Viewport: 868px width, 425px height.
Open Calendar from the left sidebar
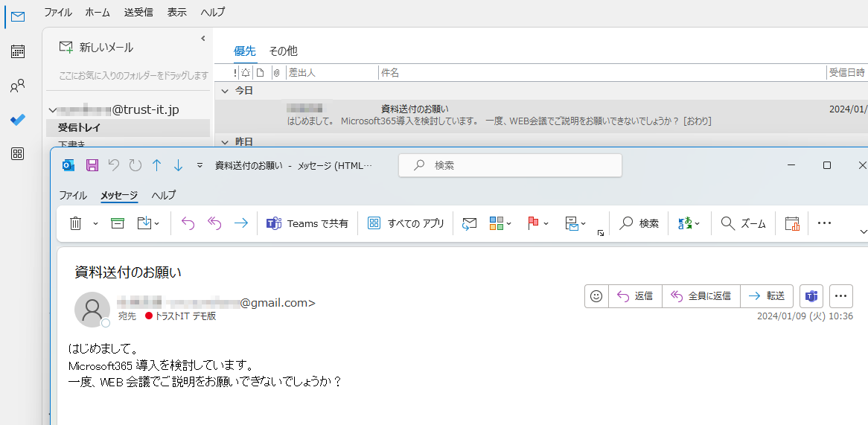click(x=18, y=51)
